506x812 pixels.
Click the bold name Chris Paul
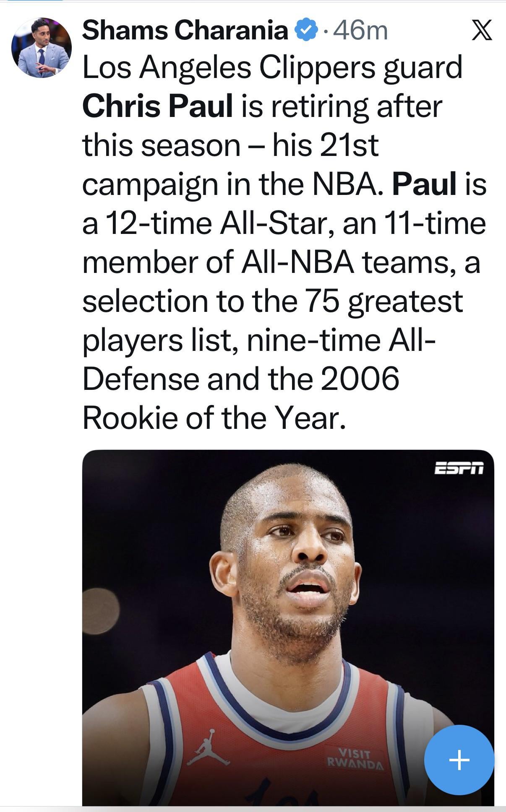[x=157, y=106]
